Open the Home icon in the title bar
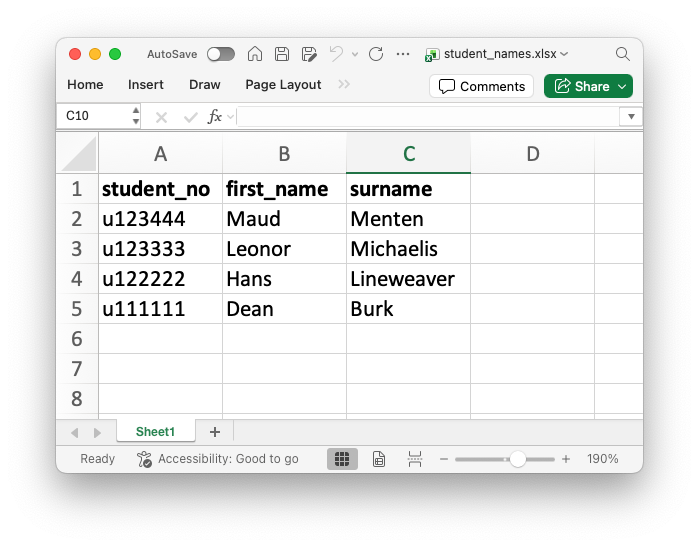The height and width of the screenshot is (547, 699). tap(255, 54)
